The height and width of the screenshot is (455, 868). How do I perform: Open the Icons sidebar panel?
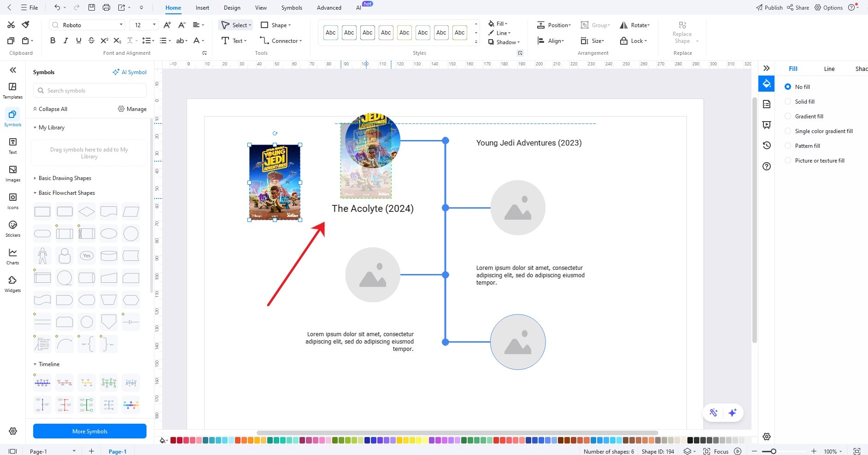coord(12,201)
